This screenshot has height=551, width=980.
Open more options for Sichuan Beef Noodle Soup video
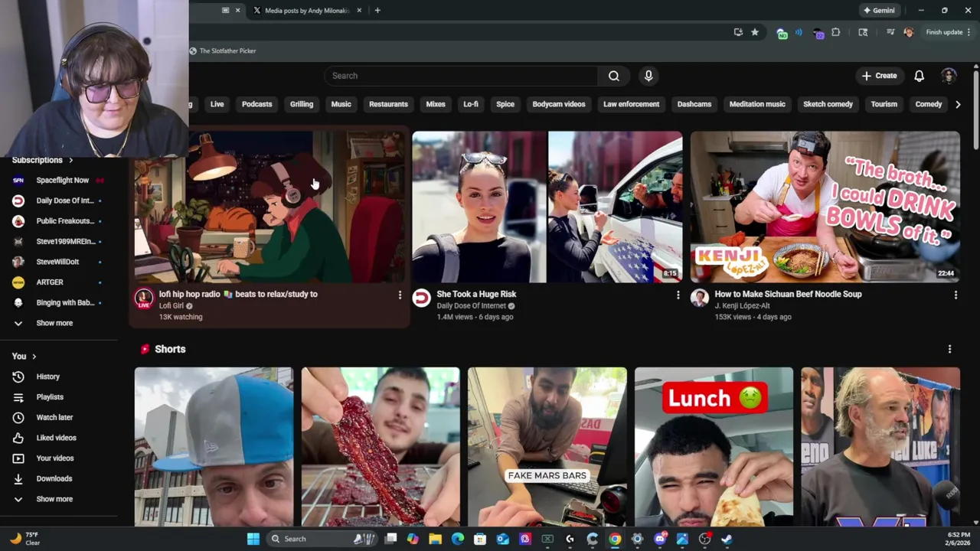click(955, 295)
